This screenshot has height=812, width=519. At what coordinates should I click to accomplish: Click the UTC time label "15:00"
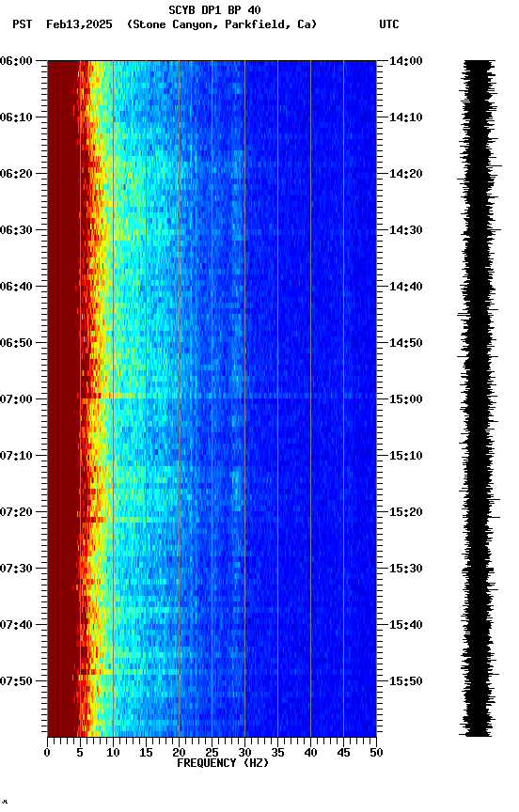(x=406, y=399)
